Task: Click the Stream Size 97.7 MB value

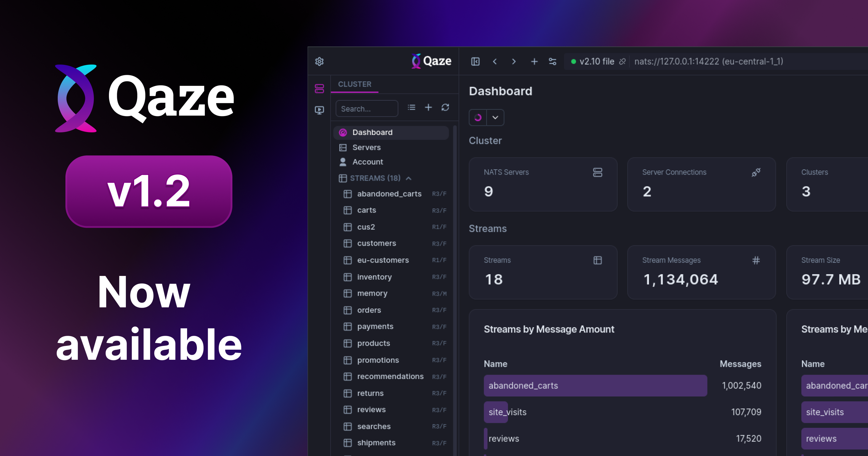Action: click(831, 280)
